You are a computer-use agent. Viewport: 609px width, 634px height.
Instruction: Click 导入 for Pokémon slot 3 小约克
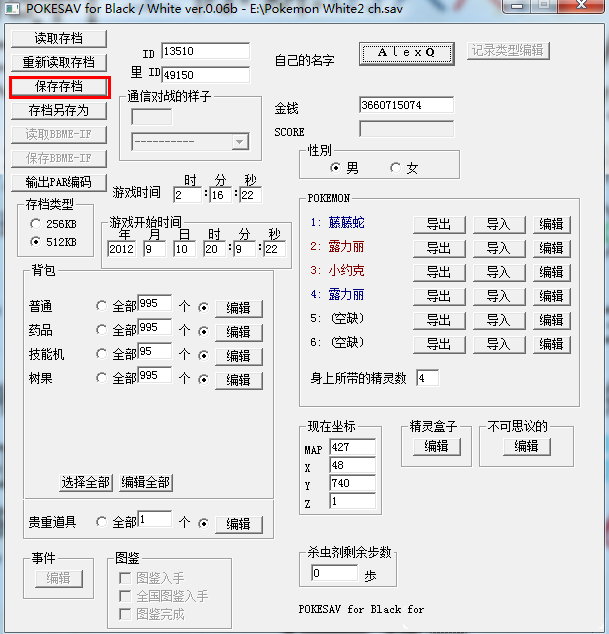pyautogui.click(x=498, y=272)
